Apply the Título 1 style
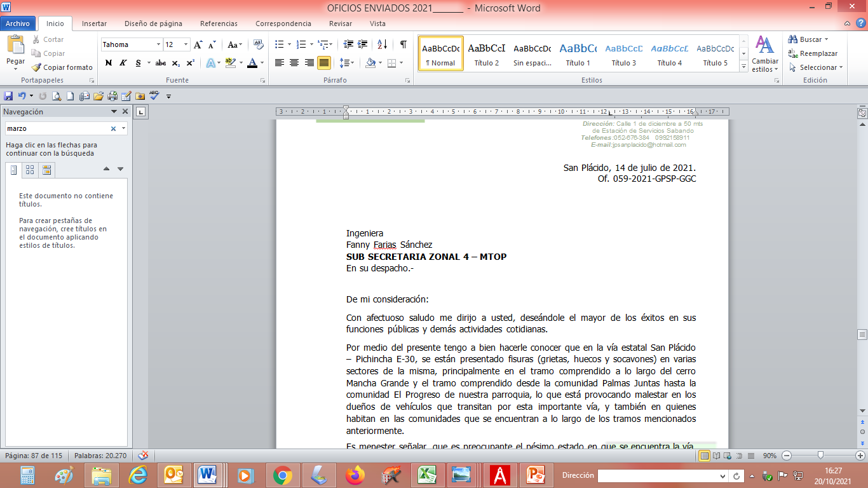This screenshot has height=488, width=868. pos(578,53)
